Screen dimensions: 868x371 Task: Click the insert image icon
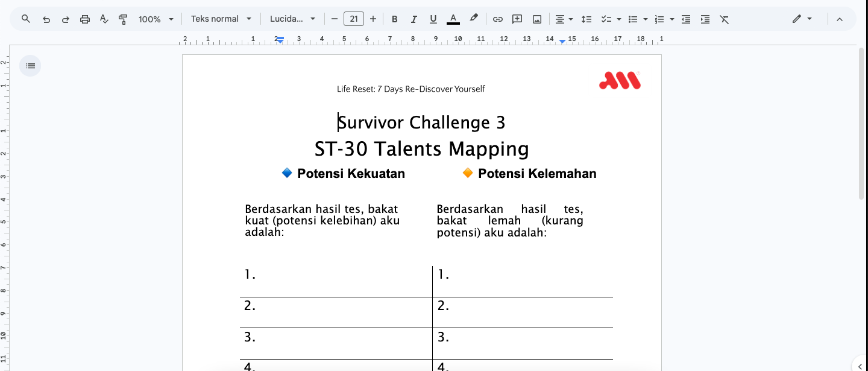(537, 19)
